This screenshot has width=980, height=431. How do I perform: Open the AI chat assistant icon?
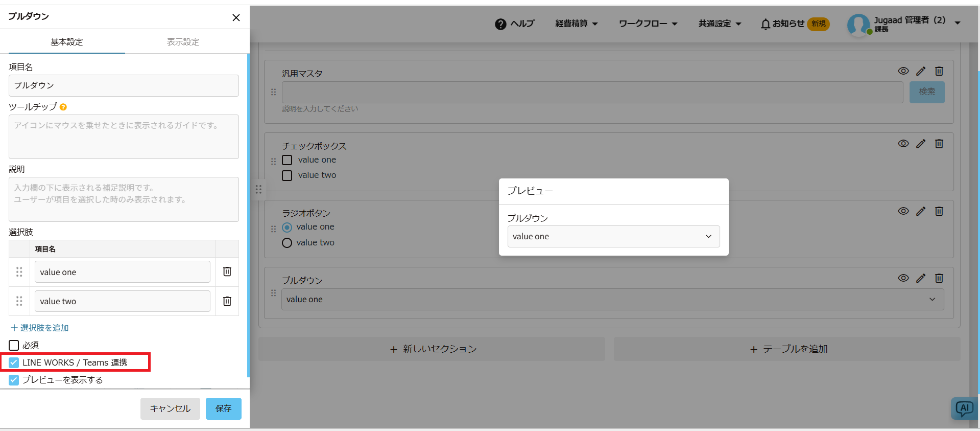point(964,408)
